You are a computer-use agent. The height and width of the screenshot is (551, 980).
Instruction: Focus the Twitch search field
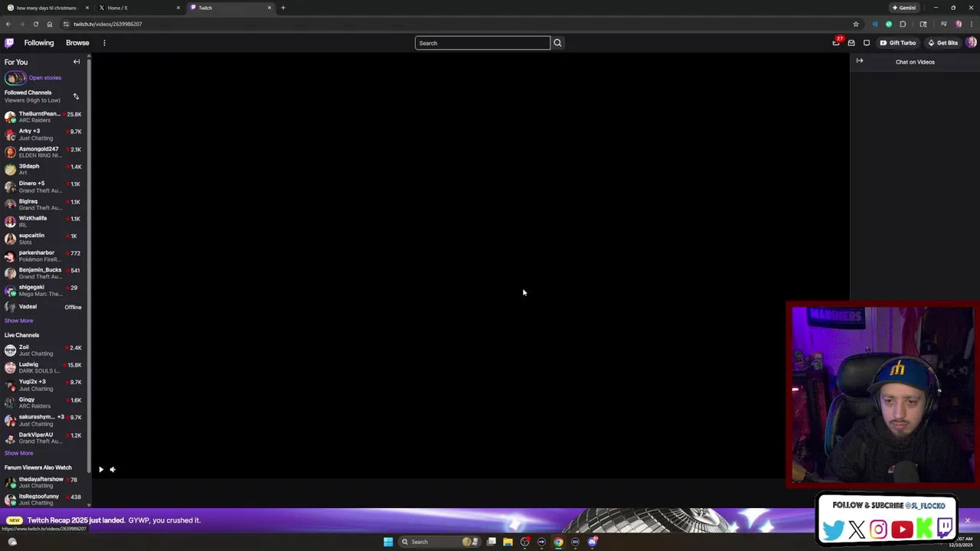pos(482,43)
